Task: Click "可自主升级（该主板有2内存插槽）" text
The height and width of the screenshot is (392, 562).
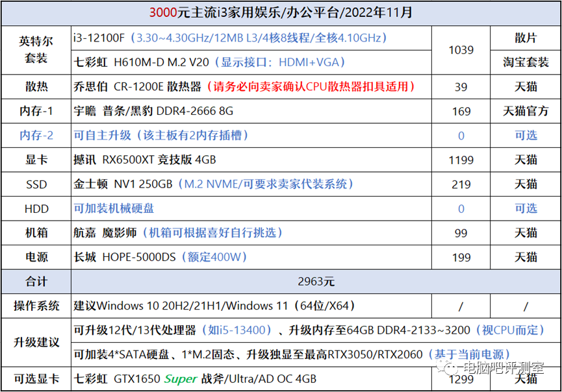Action: coord(161,136)
